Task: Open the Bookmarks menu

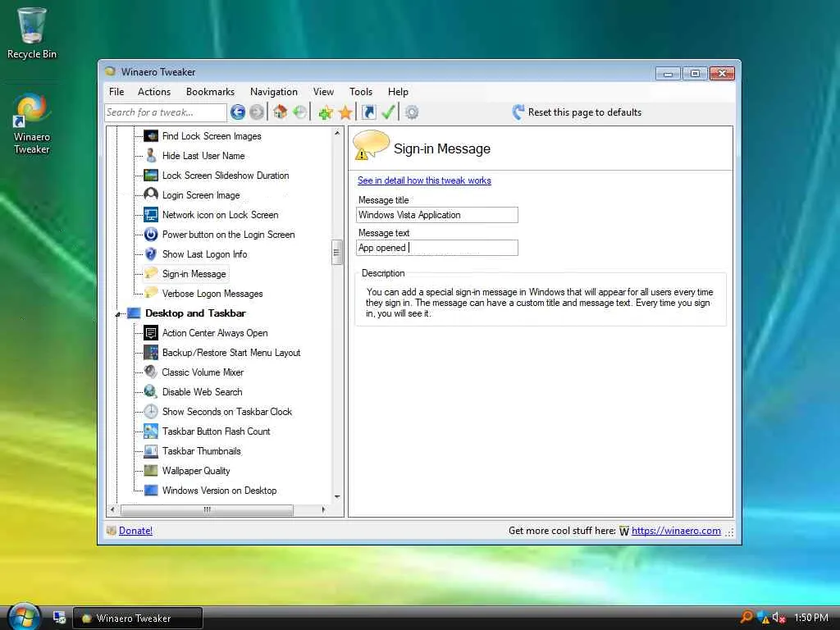Action: pyautogui.click(x=210, y=92)
